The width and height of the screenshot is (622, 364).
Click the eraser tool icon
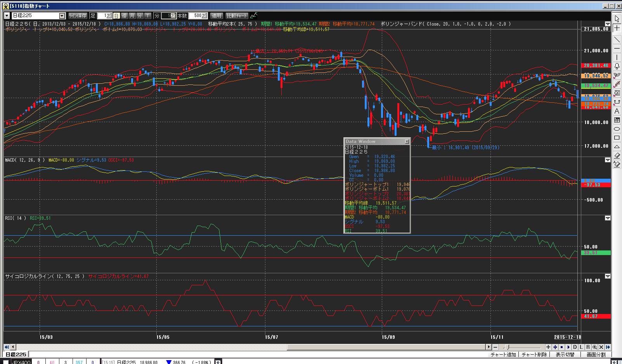[x=617, y=155]
